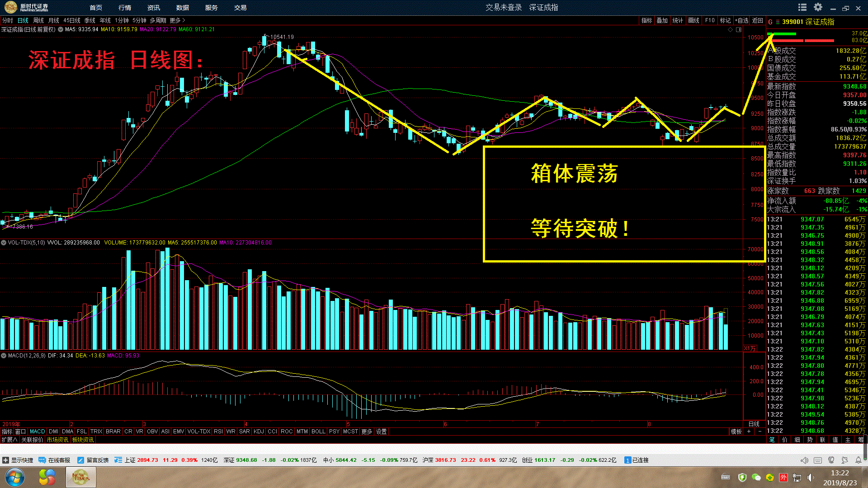The height and width of the screenshot is (488, 868).
Task: Click the minus zoom button beside 模板
Action: [x=759, y=432]
